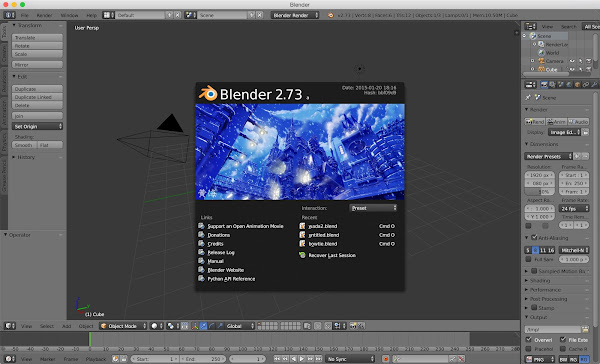Open the World properties tab icon

[569, 85]
